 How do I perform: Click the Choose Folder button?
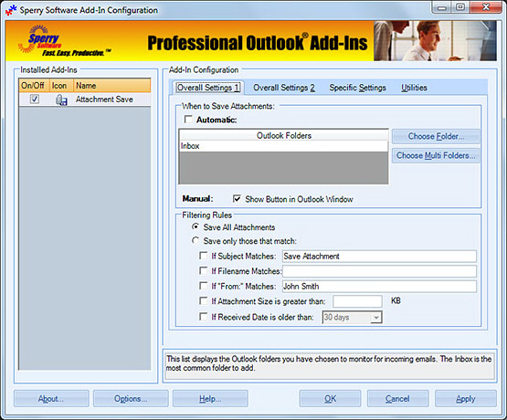pyautogui.click(x=436, y=136)
